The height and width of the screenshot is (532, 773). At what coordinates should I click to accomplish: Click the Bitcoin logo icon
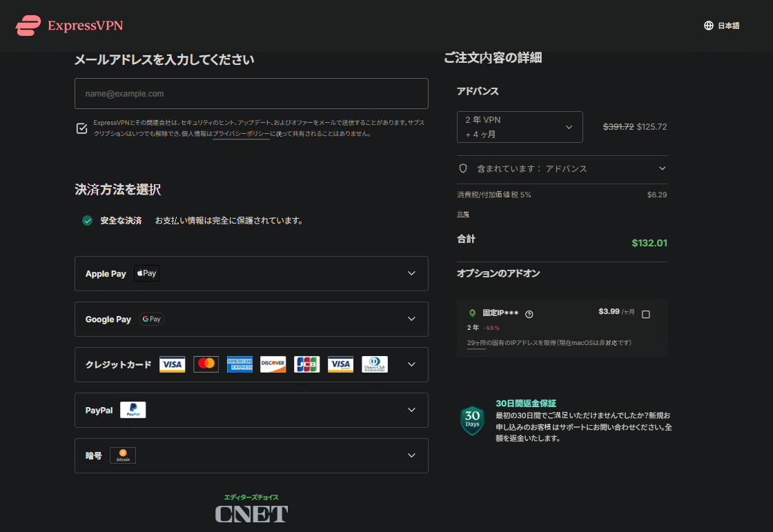click(x=123, y=455)
